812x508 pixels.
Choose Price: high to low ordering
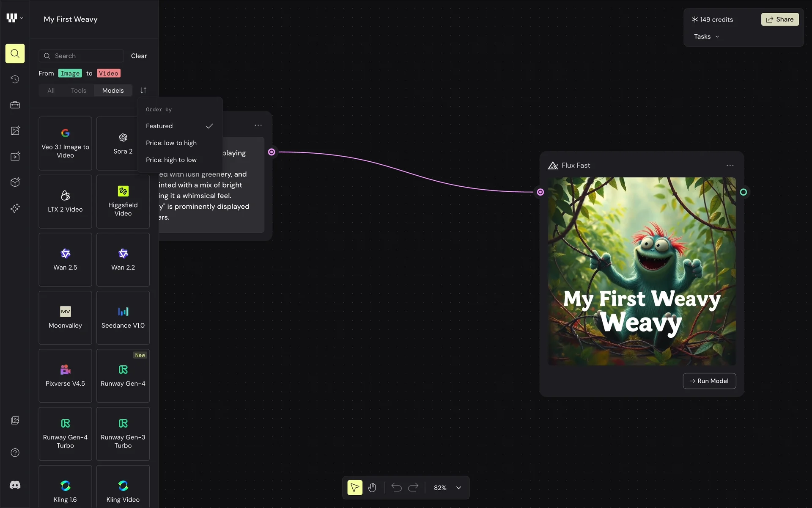(171, 160)
